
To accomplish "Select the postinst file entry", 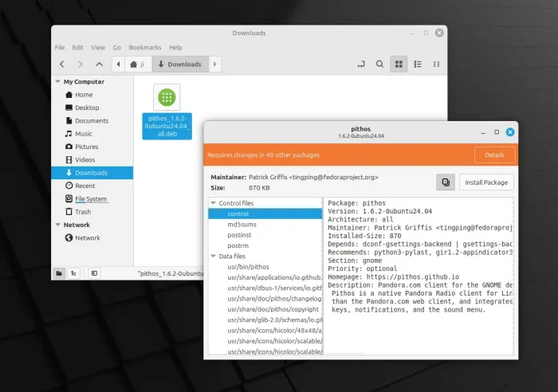I will coord(265,235).
